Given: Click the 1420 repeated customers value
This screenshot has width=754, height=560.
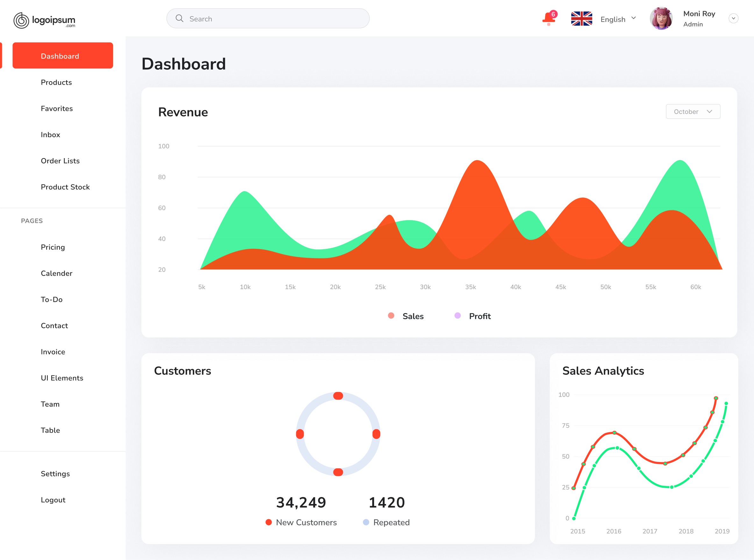Looking at the screenshot, I should 387,502.
